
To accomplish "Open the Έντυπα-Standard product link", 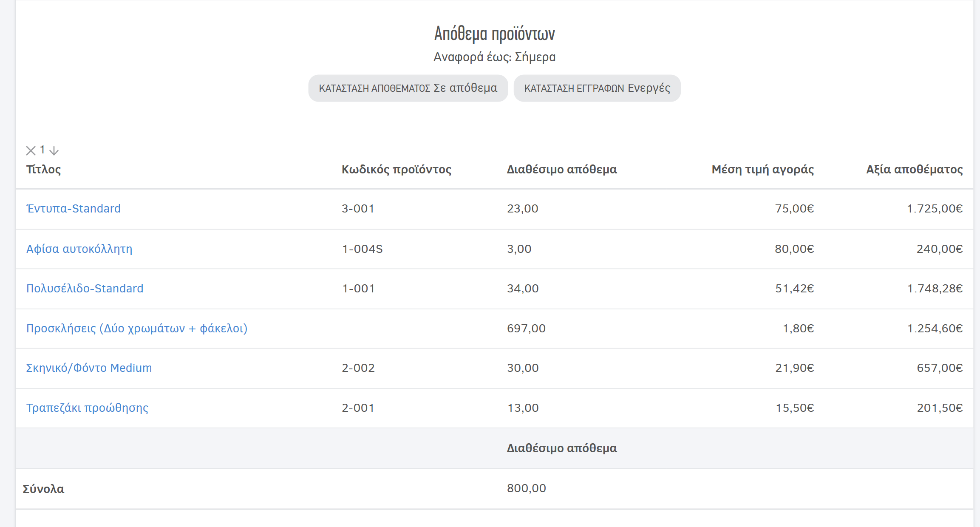I will (x=74, y=209).
